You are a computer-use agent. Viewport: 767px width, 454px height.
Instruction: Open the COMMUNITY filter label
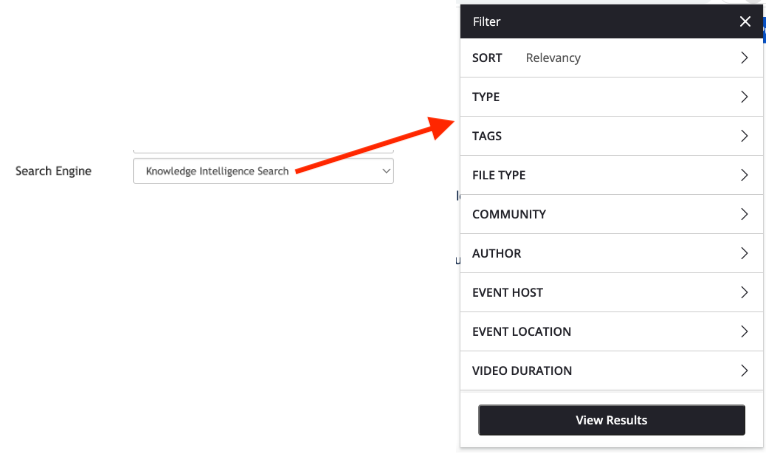[x=509, y=214]
